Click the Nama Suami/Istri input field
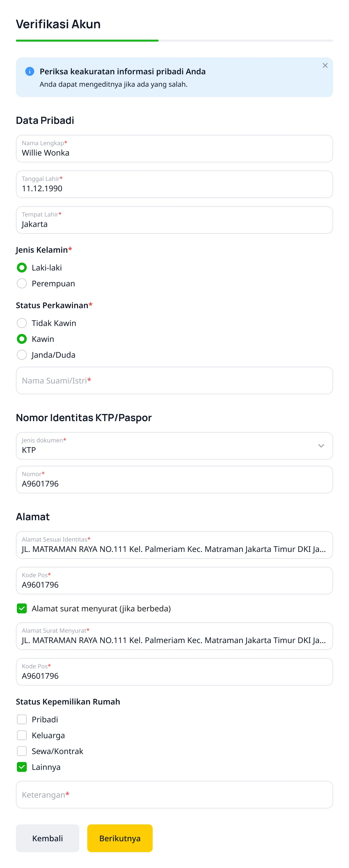Screen dimensions: 349x868 pos(174,380)
